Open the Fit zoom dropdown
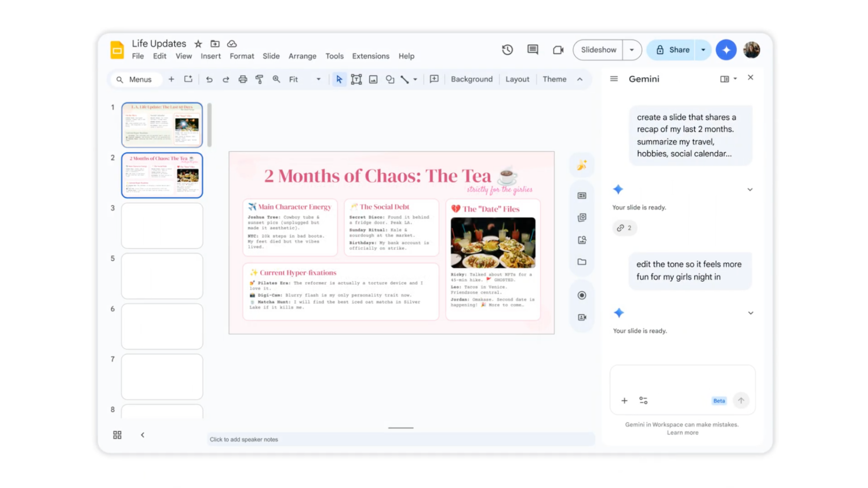This screenshot has width=868, height=488. pyautogui.click(x=319, y=79)
